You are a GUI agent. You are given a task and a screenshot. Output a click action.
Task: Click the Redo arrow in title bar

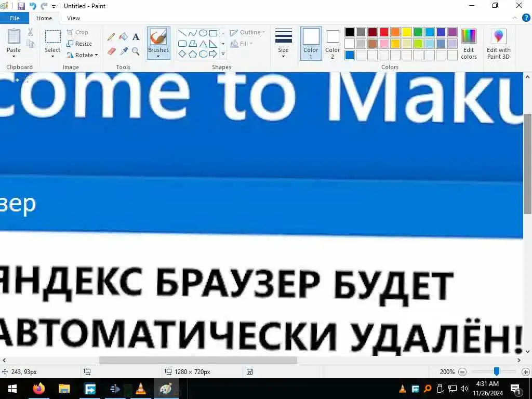coord(44,6)
